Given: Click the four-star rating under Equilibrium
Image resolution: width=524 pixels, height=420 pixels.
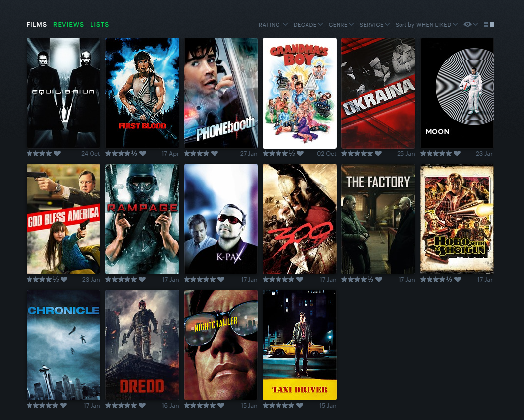Looking at the screenshot, I should (39, 154).
